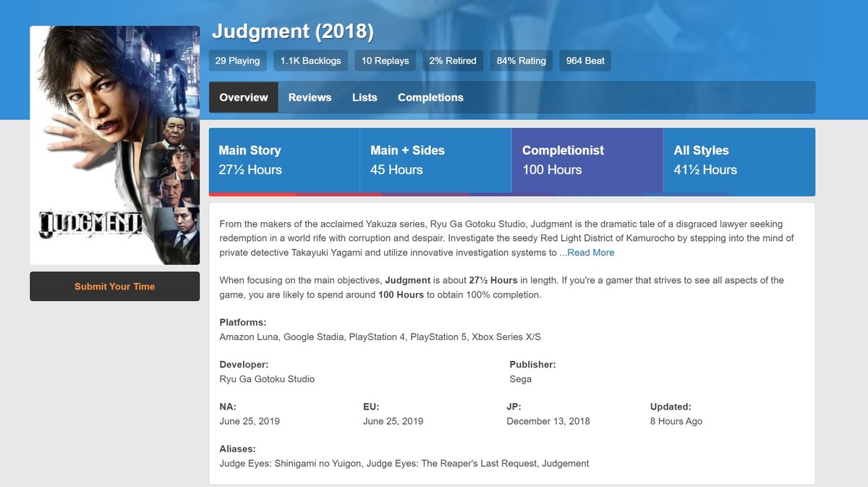The width and height of the screenshot is (868, 487).
Task: Click Submit Your Time
Action: click(x=114, y=286)
